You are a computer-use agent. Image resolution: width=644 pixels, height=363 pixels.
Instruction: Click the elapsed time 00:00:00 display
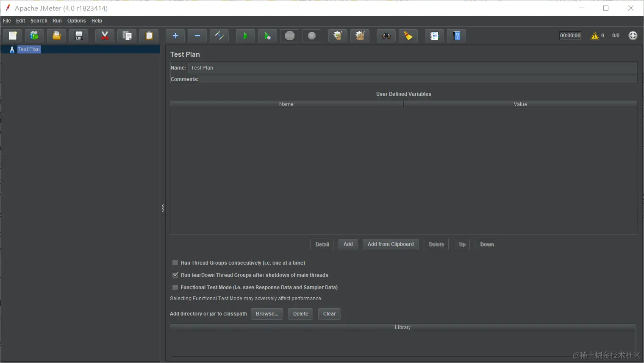pos(570,36)
